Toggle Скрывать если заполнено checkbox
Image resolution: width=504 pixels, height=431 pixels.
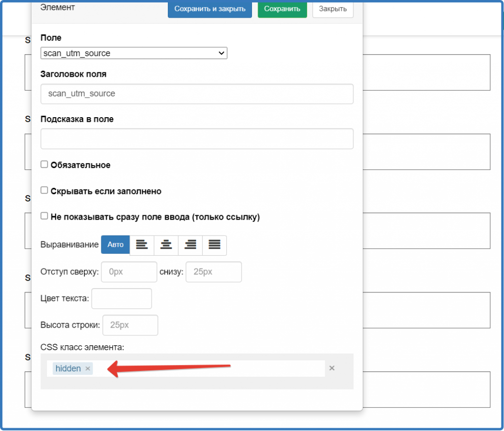click(x=44, y=190)
